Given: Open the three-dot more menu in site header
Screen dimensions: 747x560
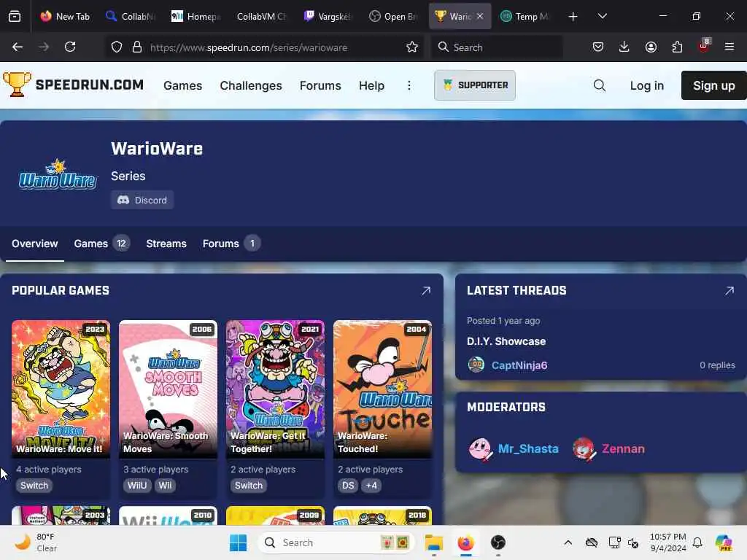Looking at the screenshot, I should pos(409,86).
